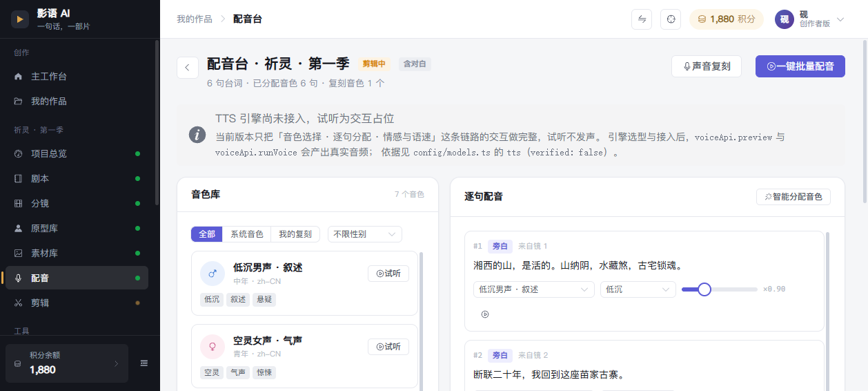This screenshot has height=391, width=868.
Task: Preview 空灵女声·气声 with 试听 button
Action: pyautogui.click(x=388, y=347)
